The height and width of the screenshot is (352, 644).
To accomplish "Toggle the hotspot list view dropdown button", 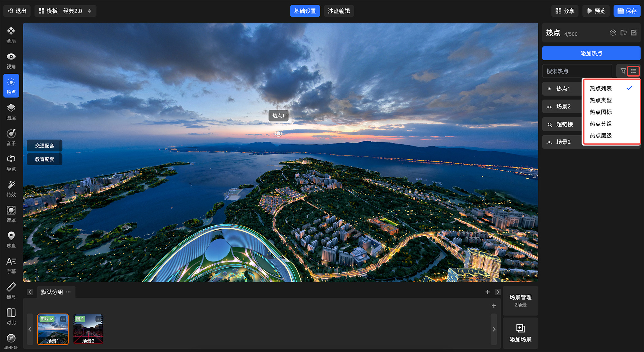I will click(x=633, y=71).
